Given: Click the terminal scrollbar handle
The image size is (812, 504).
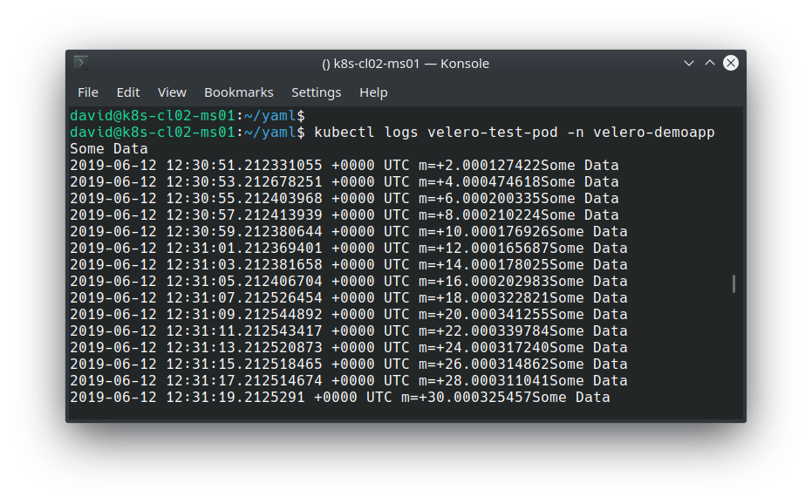Looking at the screenshot, I should point(734,284).
